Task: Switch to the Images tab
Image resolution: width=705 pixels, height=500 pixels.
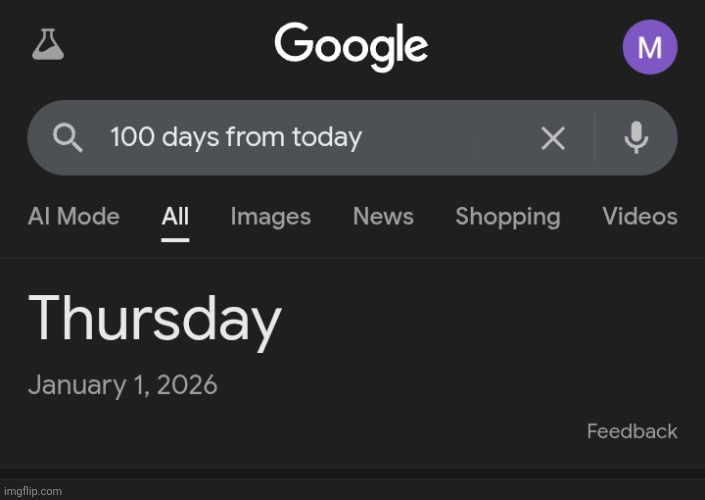Action: pos(271,217)
